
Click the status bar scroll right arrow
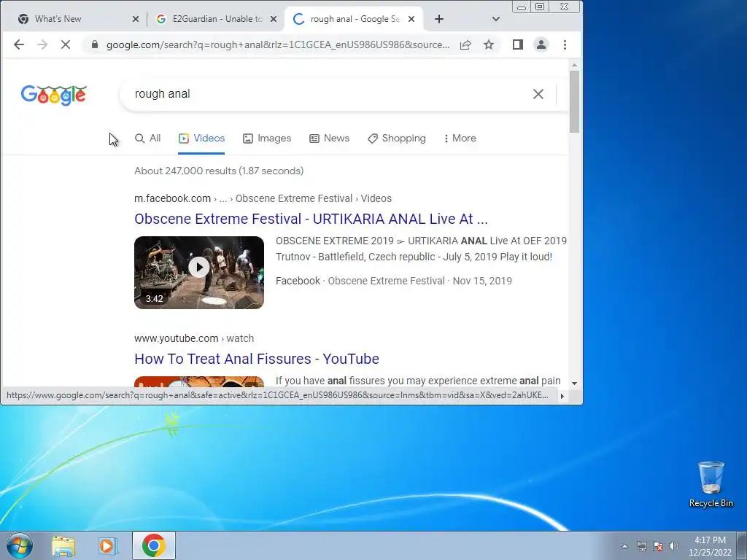(562, 396)
